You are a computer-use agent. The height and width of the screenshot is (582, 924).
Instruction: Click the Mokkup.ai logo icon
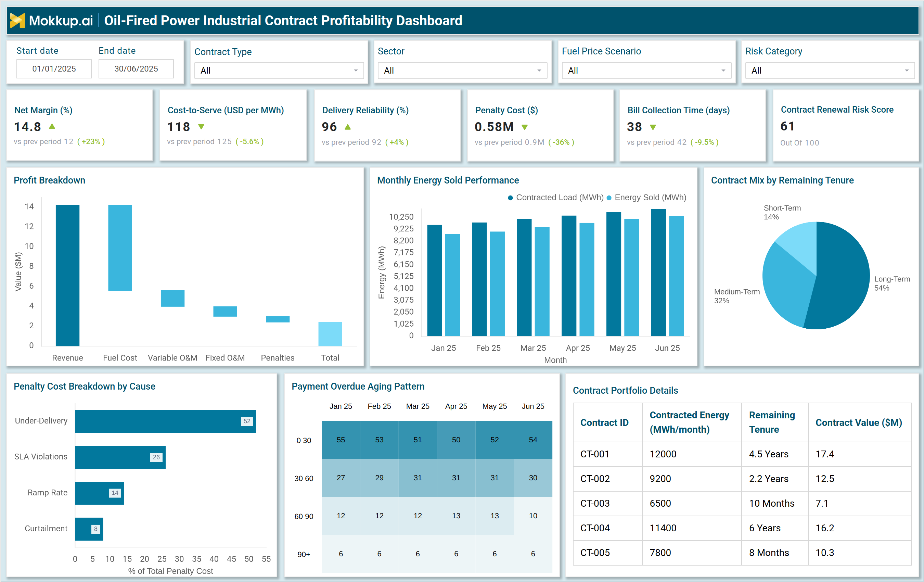pos(17,20)
